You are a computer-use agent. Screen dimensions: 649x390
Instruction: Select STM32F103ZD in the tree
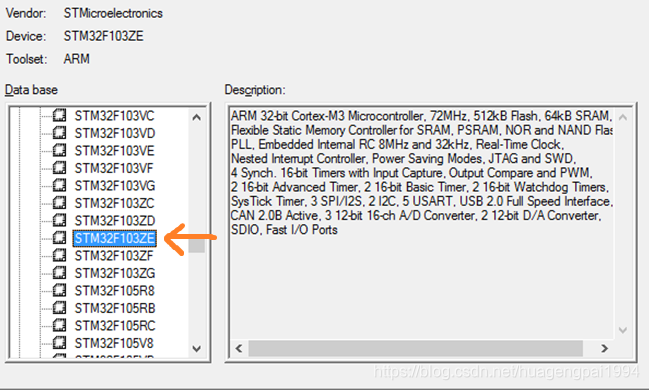click(115, 221)
